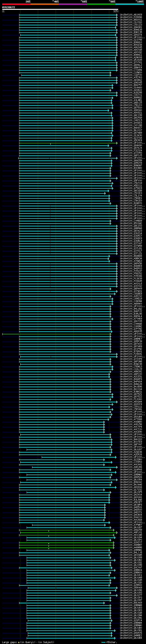This screenshot has height=644, width=146.
Task: Choose hit UniRef100_Q60423
Action: [x=131, y=231]
